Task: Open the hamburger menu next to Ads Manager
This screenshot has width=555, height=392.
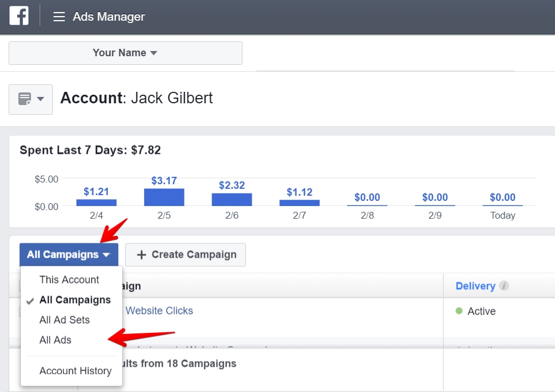Action: click(59, 17)
